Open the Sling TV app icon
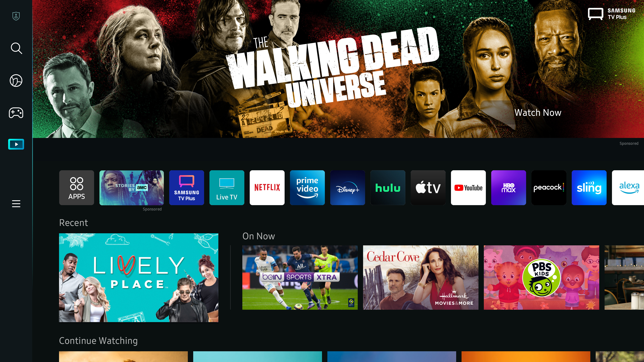The image size is (644, 362). coord(589,187)
